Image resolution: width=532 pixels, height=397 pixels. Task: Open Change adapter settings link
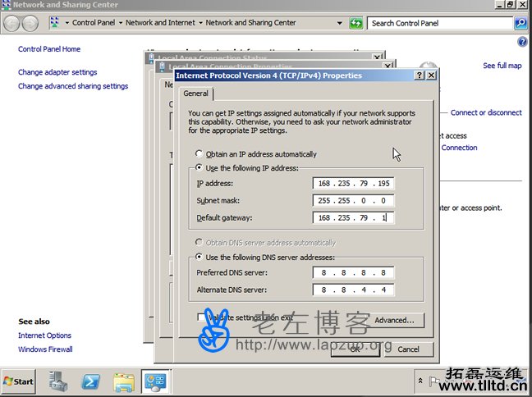pos(57,72)
